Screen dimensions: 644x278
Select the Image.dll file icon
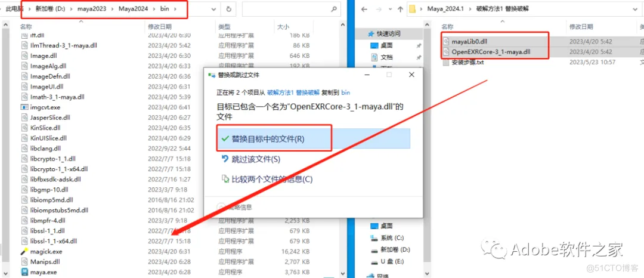click(24, 55)
